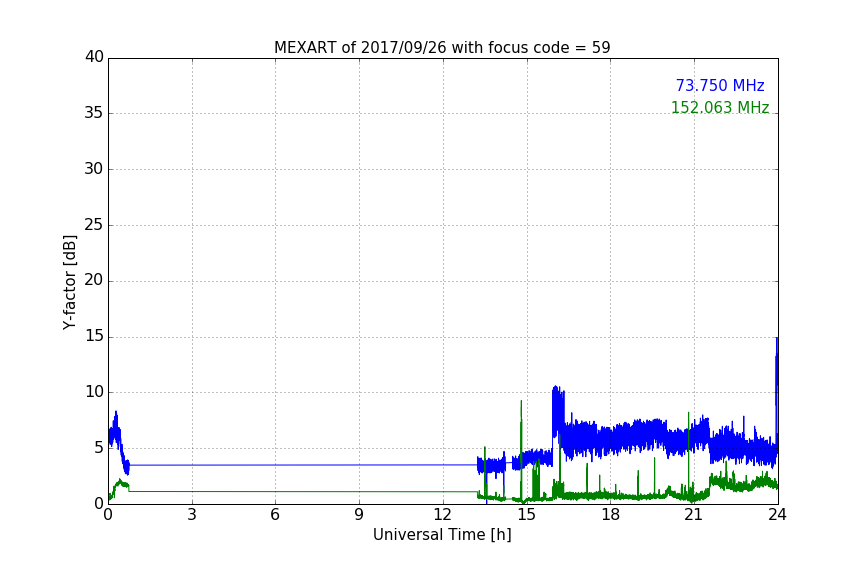Click the x-axis tick label '9'
The width and height of the screenshot is (864, 576).
tap(359, 515)
